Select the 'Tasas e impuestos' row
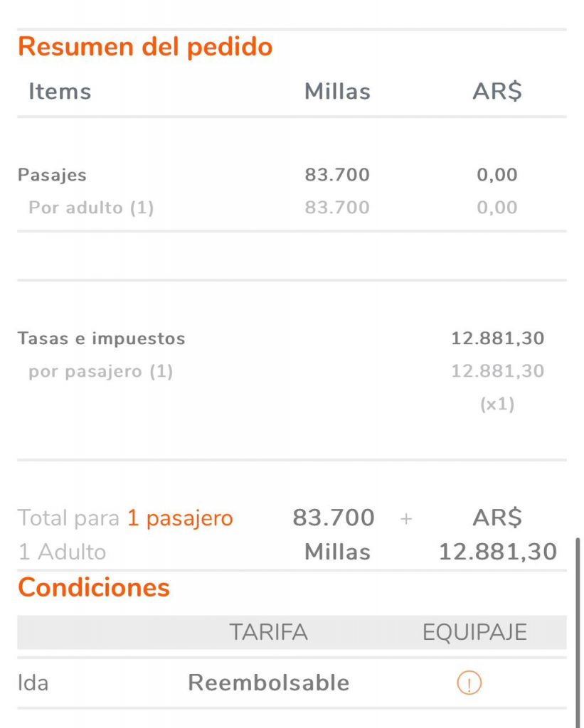Image resolution: width=584 pixels, height=728 pixels. tap(292, 338)
